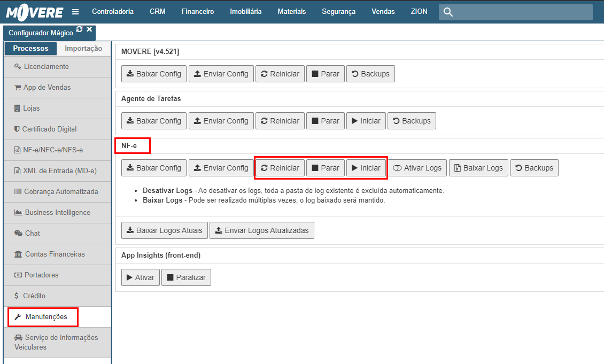Stop the NF-e service with Parar
The image size is (604, 364).
coord(326,168)
